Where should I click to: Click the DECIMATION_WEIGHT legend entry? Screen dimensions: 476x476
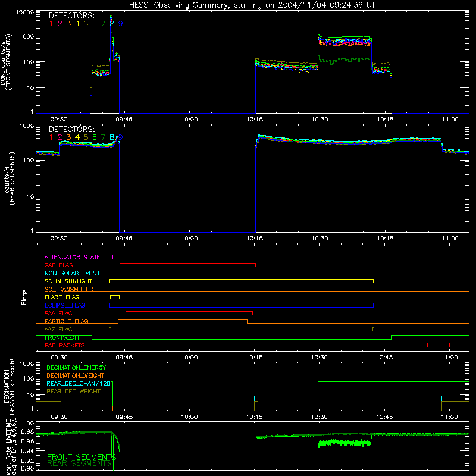[76, 376]
